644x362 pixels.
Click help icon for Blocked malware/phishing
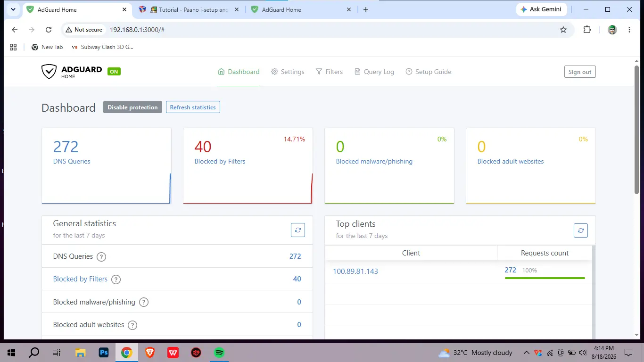tap(144, 302)
